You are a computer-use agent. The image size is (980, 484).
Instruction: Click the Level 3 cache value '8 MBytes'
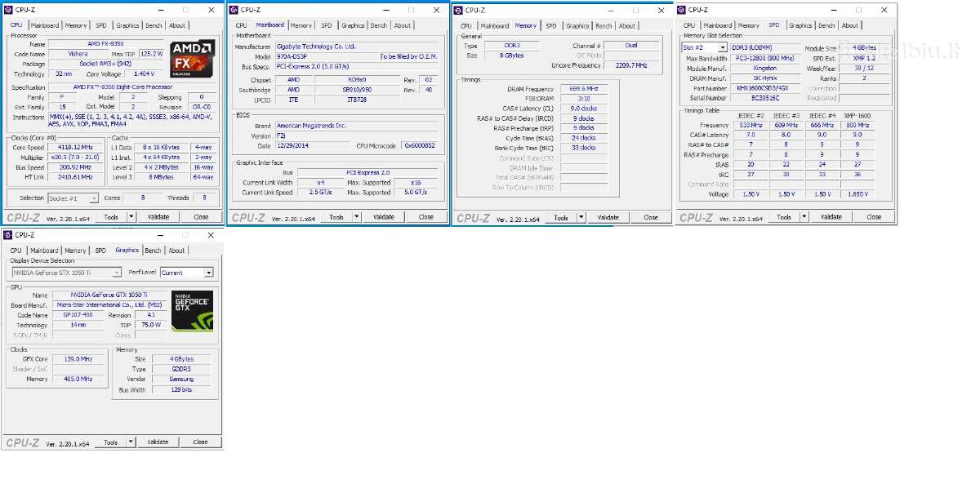tap(161, 177)
